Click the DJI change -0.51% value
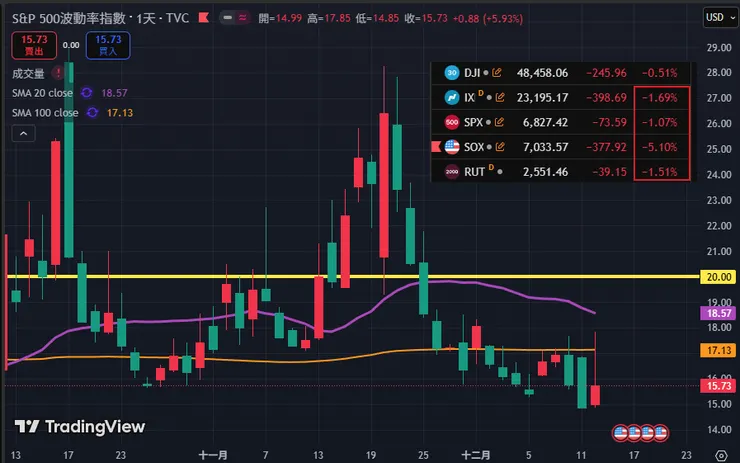 tap(659, 73)
